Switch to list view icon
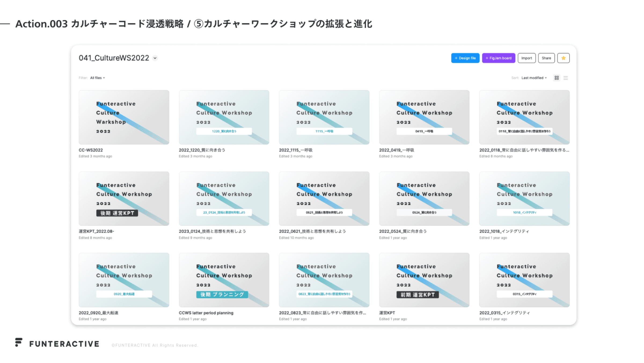644x363 pixels. (566, 78)
